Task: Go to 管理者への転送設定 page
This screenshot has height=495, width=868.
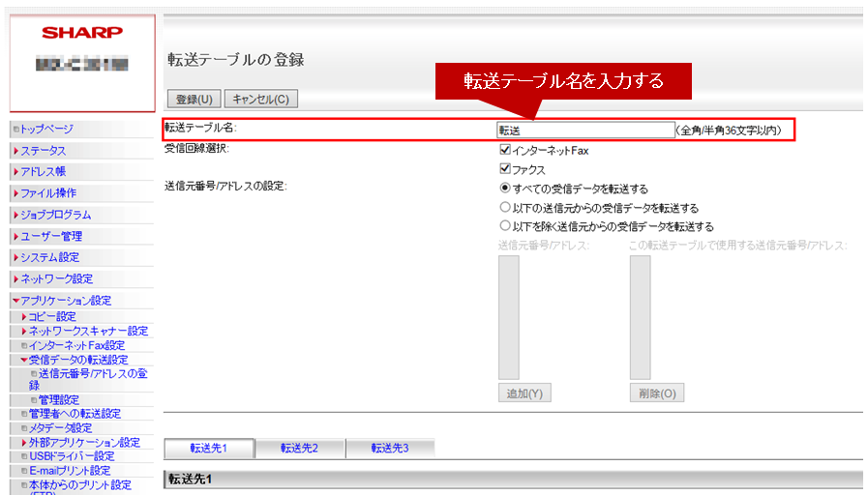Action: coord(75,414)
